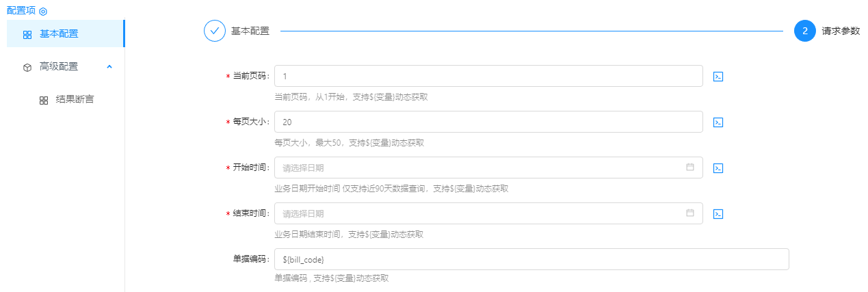The width and height of the screenshot is (868, 292).
Task: Click the 高级配置 sidebar menu label
Action: click(59, 66)
